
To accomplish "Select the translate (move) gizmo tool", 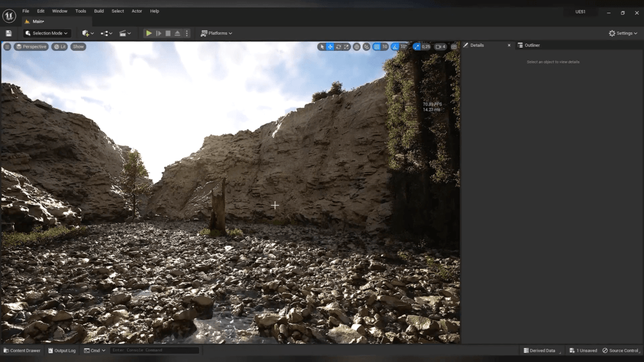I will (x=330, y=47).
